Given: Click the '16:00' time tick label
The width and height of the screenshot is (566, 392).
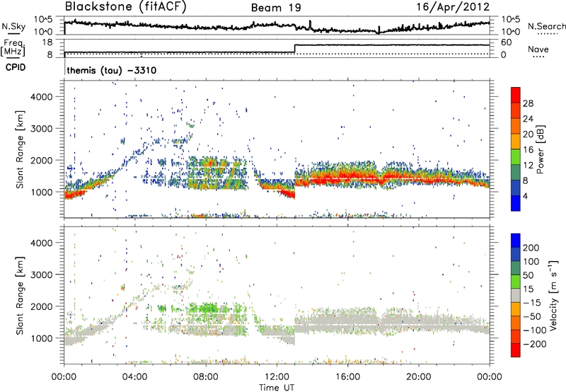Looking at the screenshot, I should pos(347,377).
